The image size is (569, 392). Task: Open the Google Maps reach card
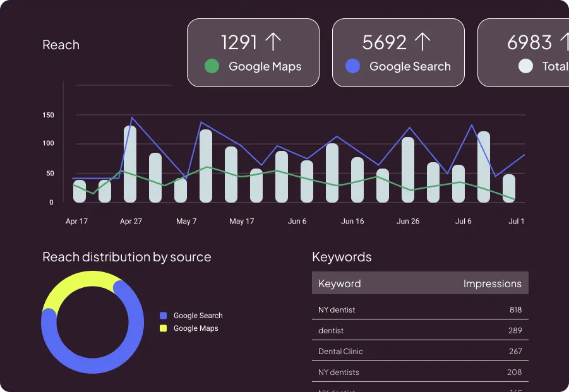click(x=253, y=52)
